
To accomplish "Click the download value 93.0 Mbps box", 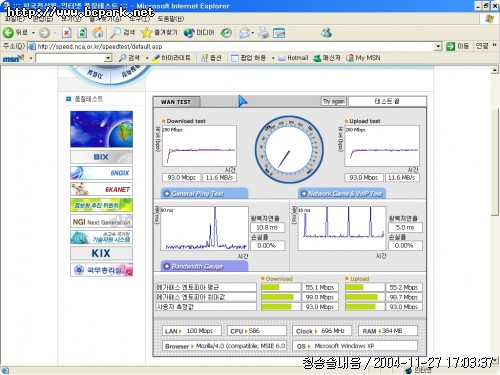I will (x=181, y=177).
